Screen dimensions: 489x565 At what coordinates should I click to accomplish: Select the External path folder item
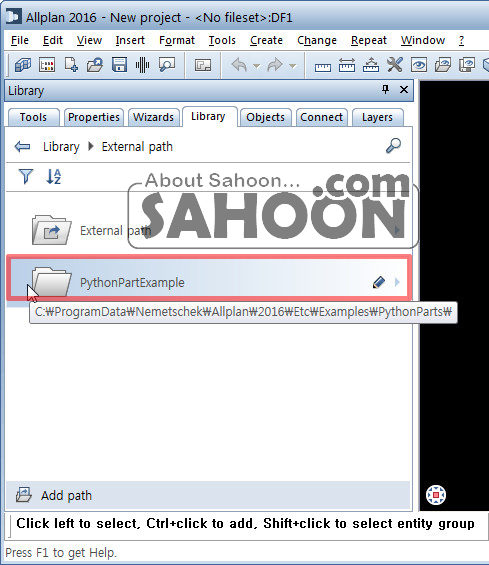coord(208,231)
